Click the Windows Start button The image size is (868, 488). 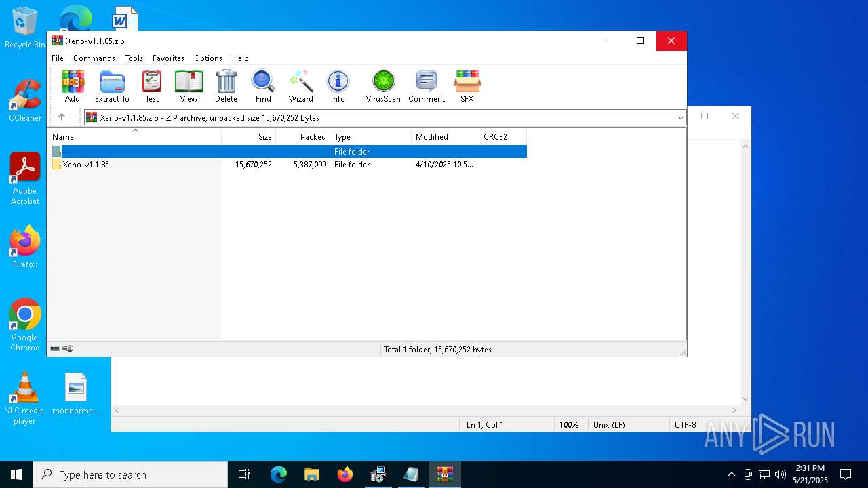click(x=16, y=474)
